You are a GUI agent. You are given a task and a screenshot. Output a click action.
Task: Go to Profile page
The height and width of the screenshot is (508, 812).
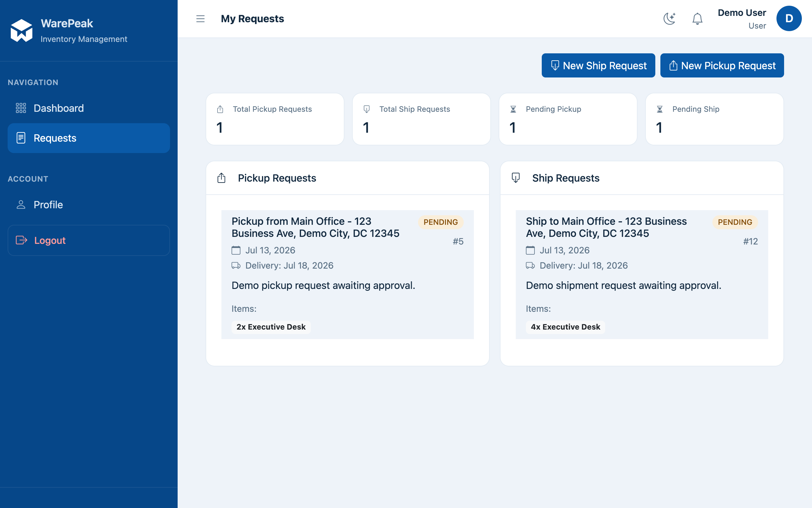point(88,204)
